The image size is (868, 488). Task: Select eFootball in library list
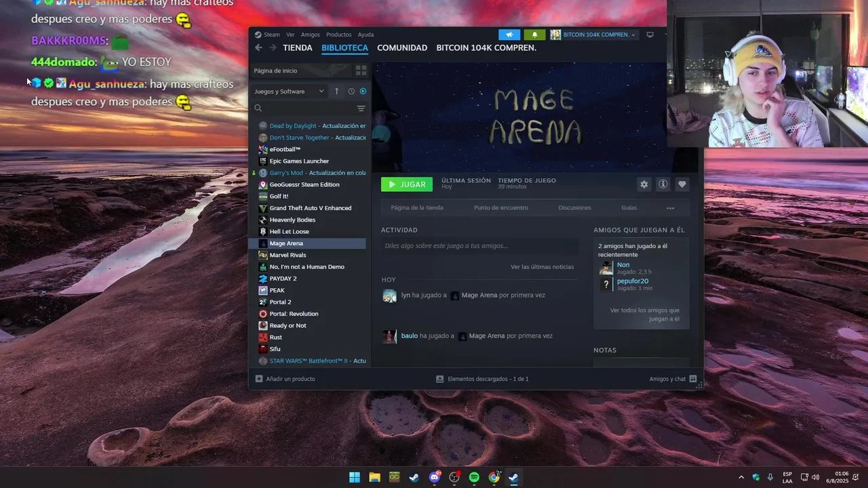(x=312, y=149)
